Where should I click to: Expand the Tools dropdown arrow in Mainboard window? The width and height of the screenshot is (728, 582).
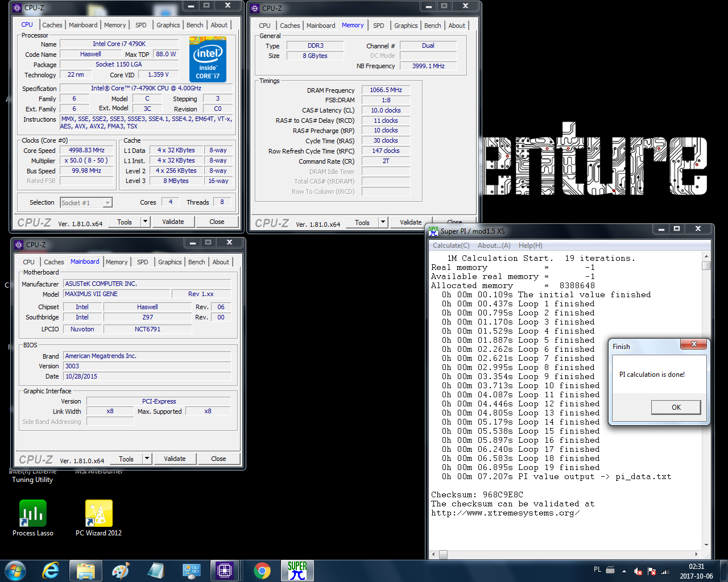pyautogui.click(x=147, y=459)
